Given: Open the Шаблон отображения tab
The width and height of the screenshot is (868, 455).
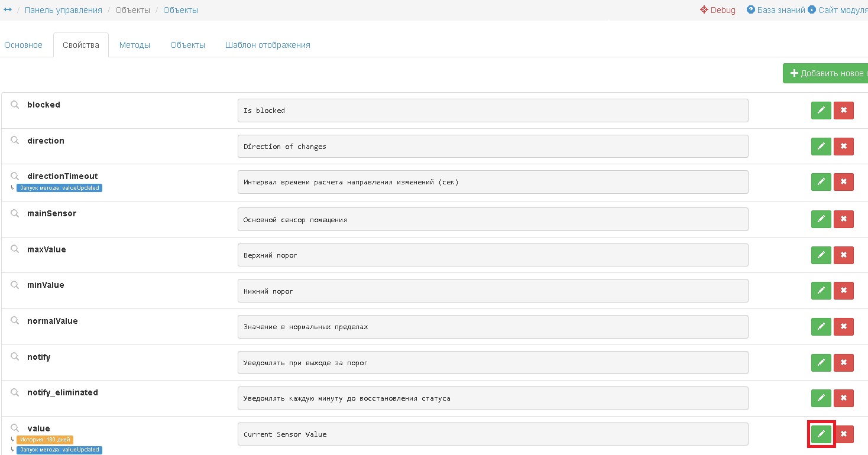Looking at the screenshot, I should point(267,45).
